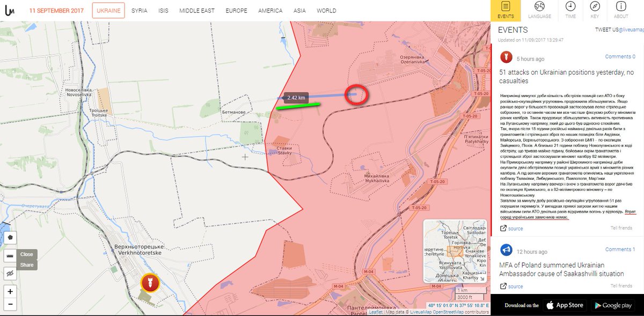Select the polygon drawing tool on the map
This screenshot has height=316, width=644.
pos(10,237)
